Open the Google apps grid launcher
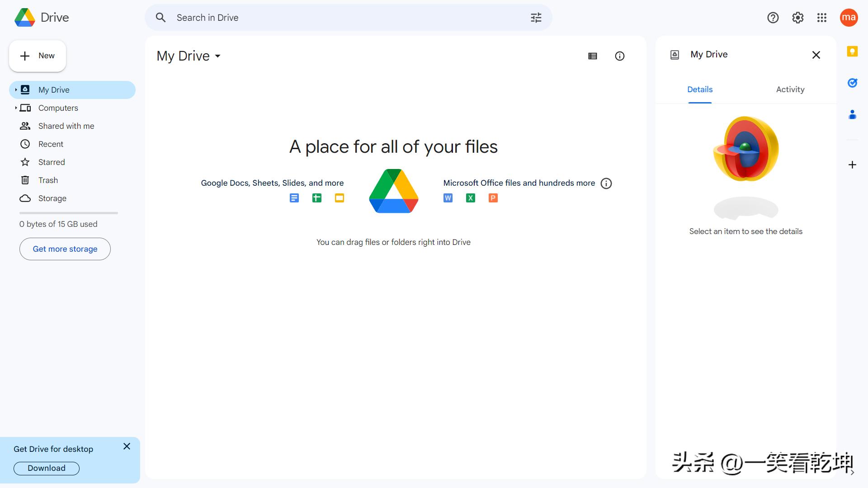This screenshot has width=868, height=488. 822,18
